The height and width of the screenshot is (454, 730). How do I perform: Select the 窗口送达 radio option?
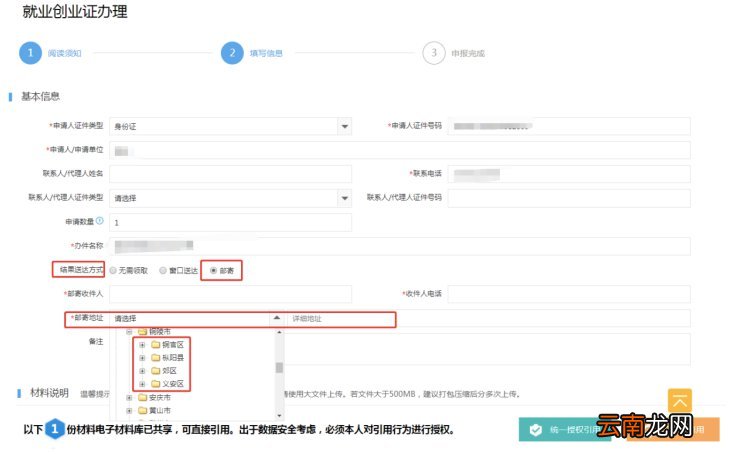163,270
